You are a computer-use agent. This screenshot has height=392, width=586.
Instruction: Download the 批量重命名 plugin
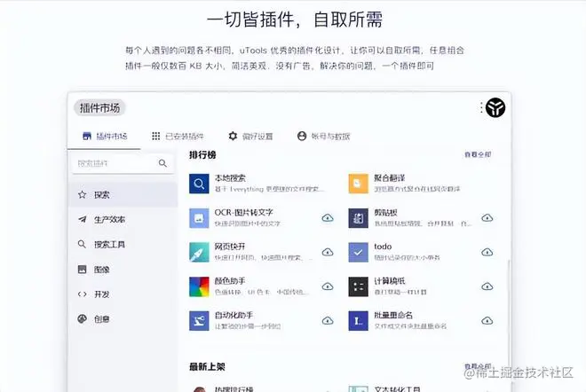point(487,321)
